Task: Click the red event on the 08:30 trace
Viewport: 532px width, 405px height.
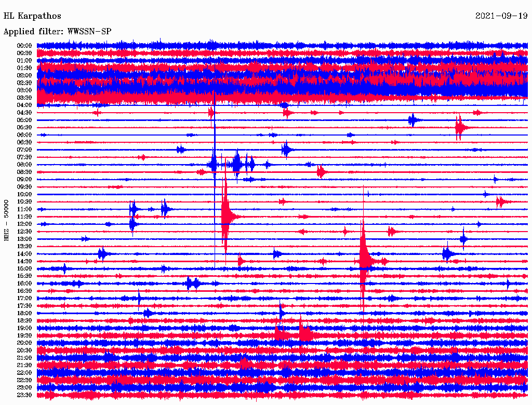Action: [321, 172]
